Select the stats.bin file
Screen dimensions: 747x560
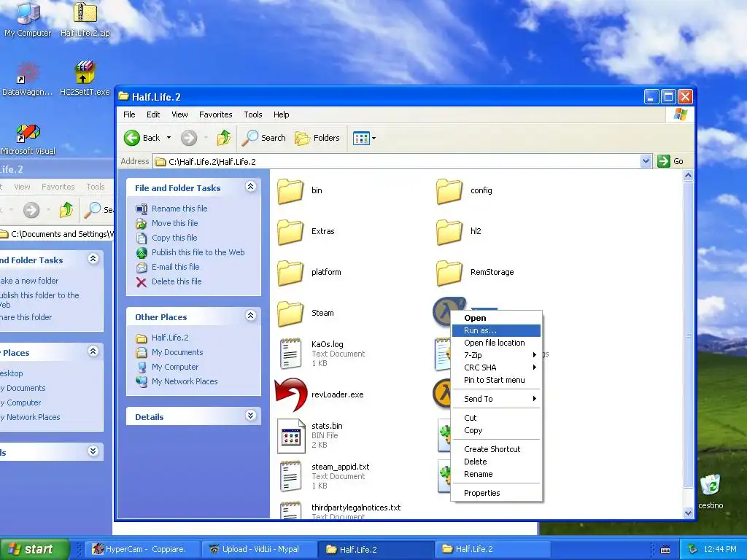pos(309,435)
